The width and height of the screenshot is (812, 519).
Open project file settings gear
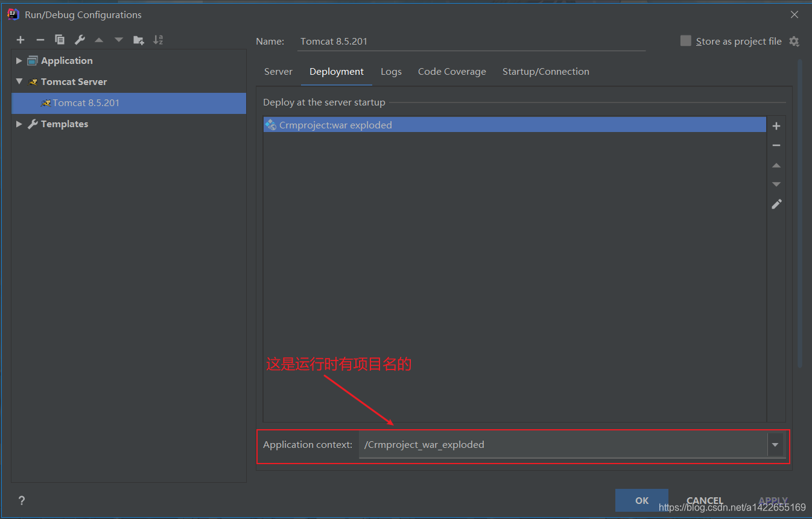(794, 42)
